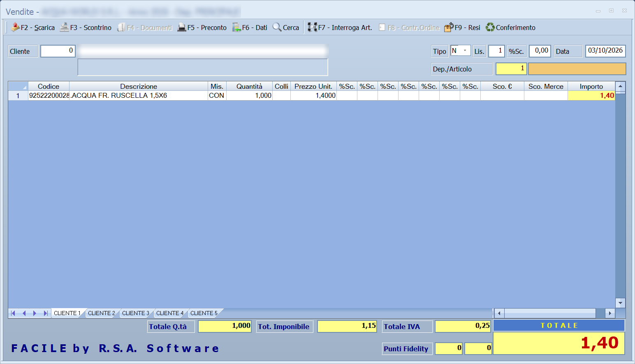Viewport: 635px width, 364px height.
Task: Open F3 Scontrino receipt printer icon
Action: coord(64,27)
